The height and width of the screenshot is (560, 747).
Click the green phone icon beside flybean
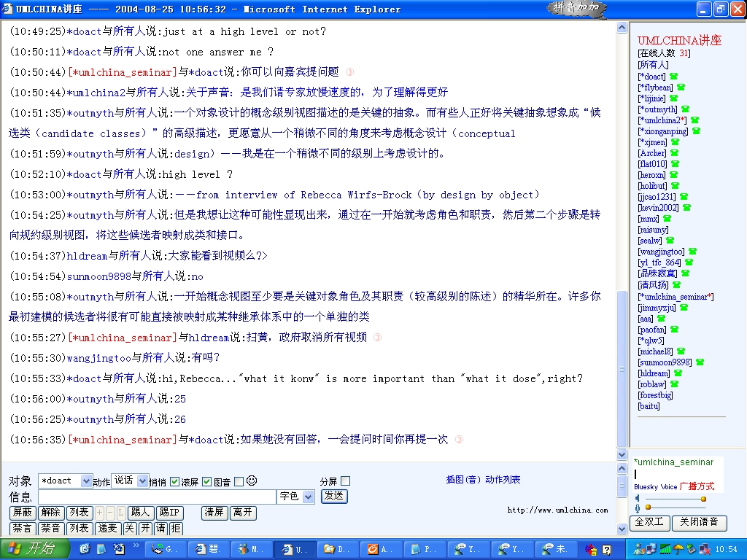click(681, 87)
